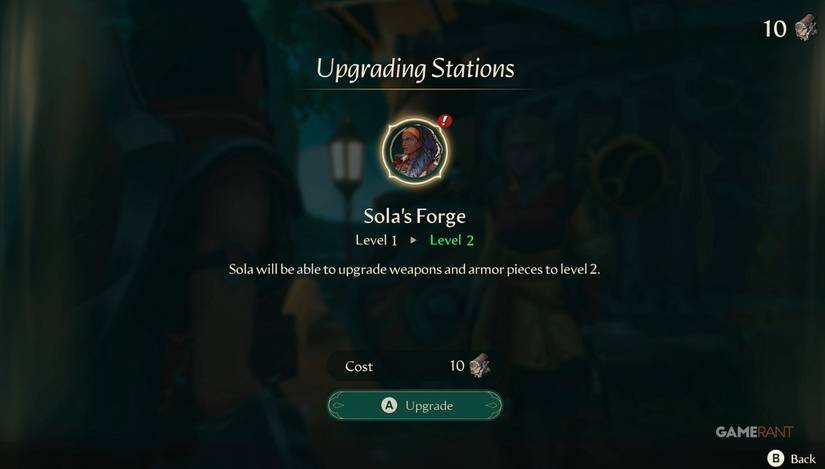Click the wood resource icon in top corner
Image resolution: width=825 pixels, height=469 pixels.
(806, 28)
